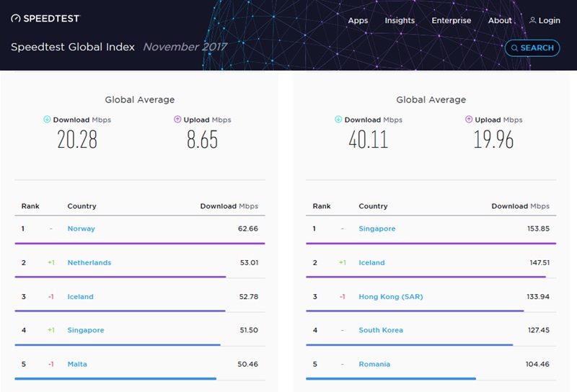Open the Malta country link
This screenshot has width=577, height=392.
pyautogui.click(x=77, y=364)
